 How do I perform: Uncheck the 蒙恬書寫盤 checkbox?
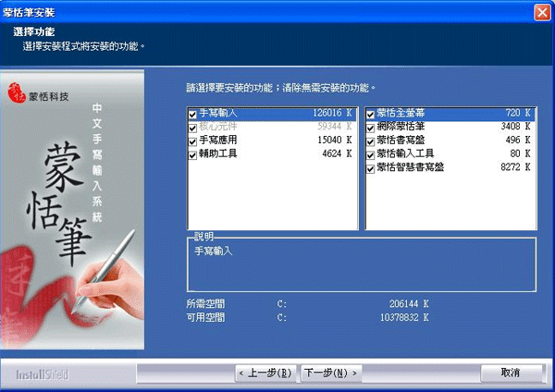(370, 141)
